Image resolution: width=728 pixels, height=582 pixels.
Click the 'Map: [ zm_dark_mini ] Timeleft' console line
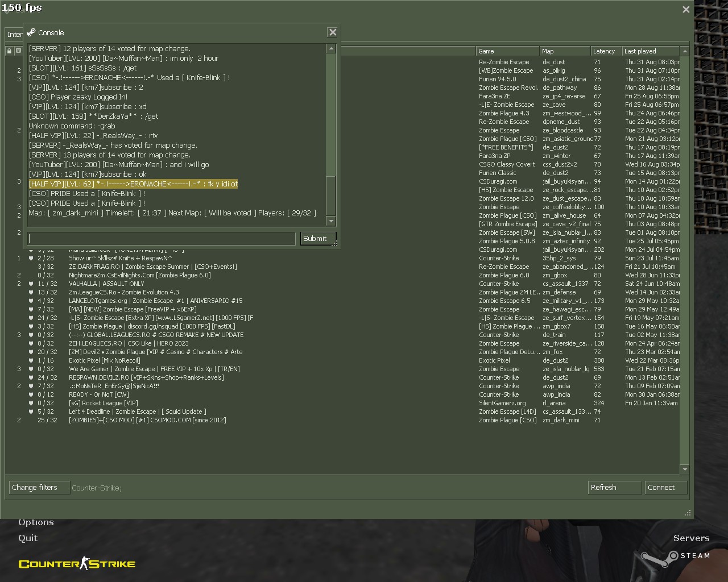coord(172,213)
